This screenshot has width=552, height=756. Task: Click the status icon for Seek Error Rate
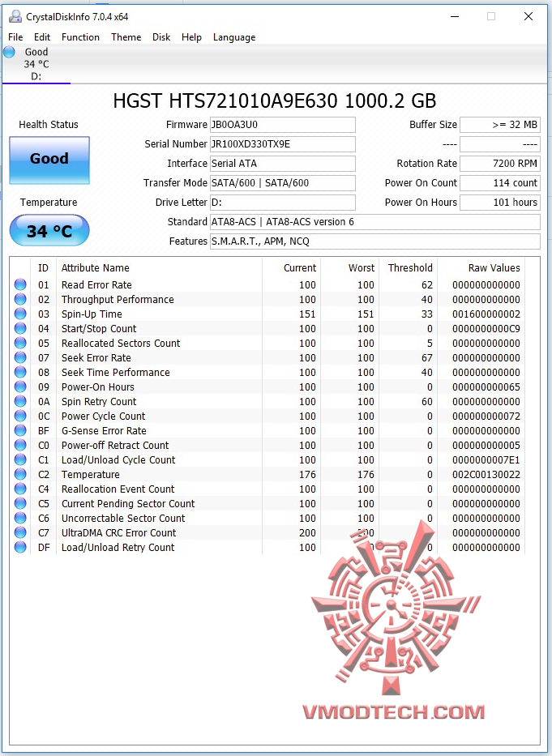coord(20,357)
